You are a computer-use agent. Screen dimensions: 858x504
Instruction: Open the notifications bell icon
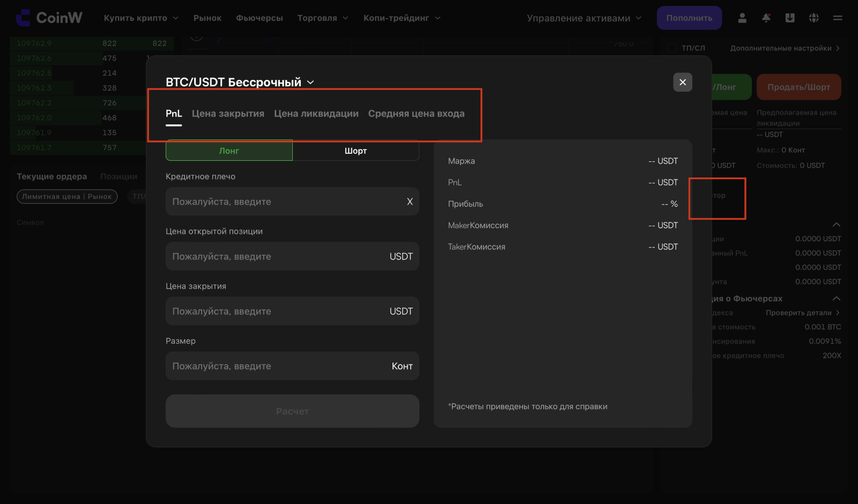pos(766,18)
